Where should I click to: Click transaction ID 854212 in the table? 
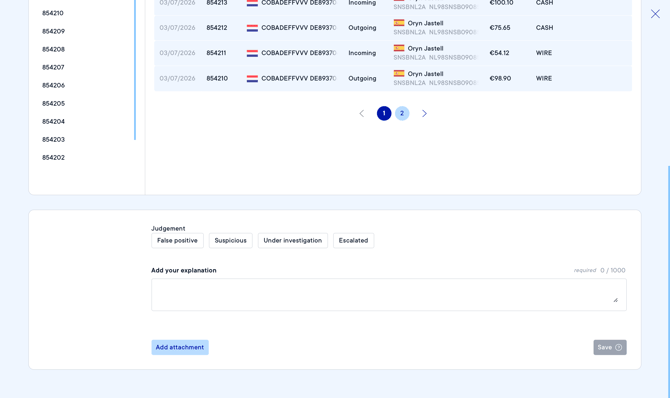tap(217, 28)
